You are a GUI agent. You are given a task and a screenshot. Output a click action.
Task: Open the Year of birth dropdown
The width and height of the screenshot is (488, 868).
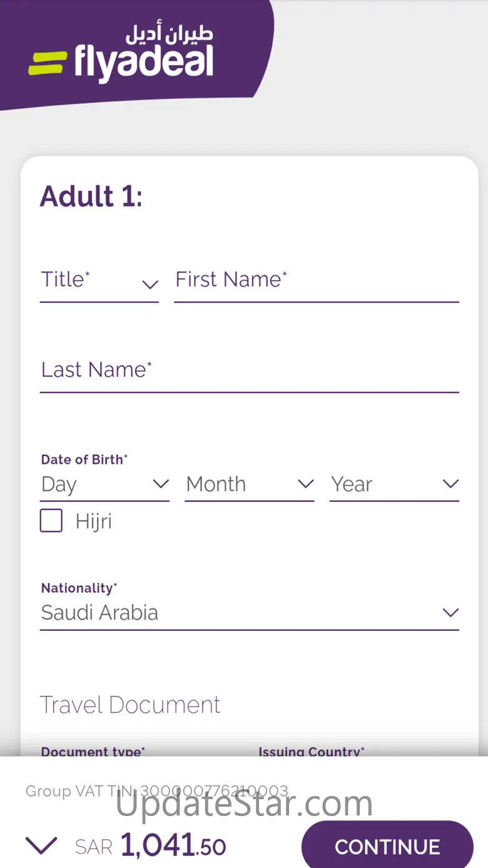coord(395,485)
